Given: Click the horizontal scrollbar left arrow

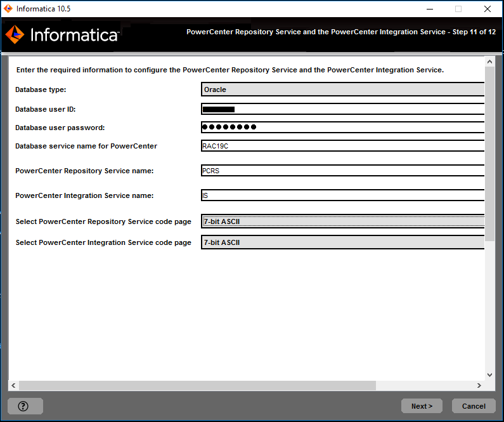Looking at the screenshot, I should click(13, 385).
